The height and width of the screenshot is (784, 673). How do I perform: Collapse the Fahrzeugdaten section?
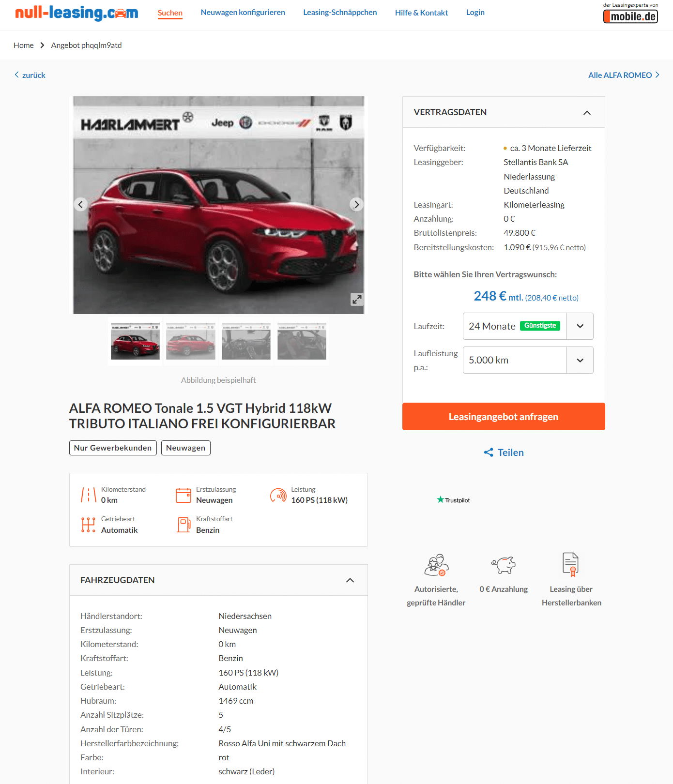tap(350, 580)
